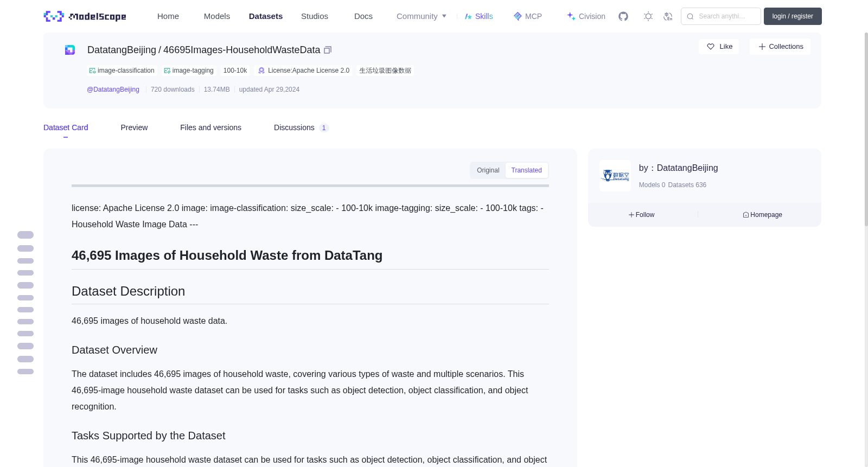The image size is (868, 467).
Task: Click the 13.74MB size text
Action: [x=216, y=89]
